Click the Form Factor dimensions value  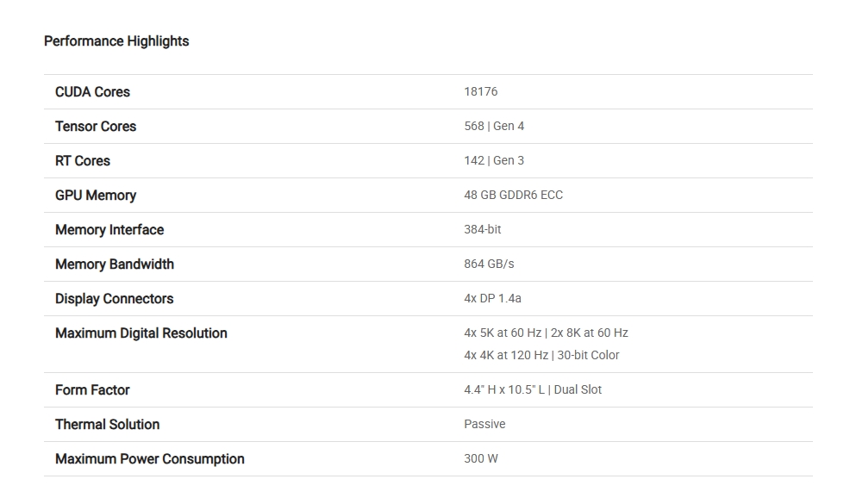click(x=533, y=389)
